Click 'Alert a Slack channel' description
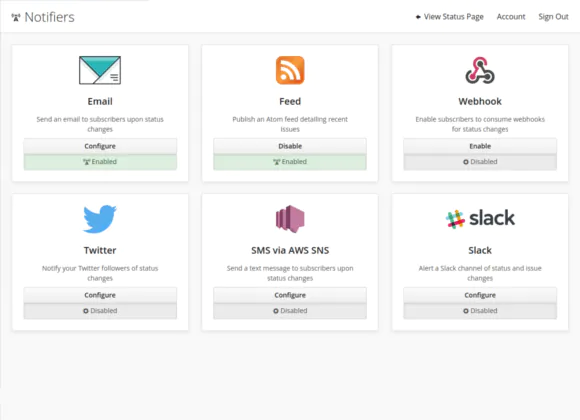580x420 pixels. pyautogui.click(x=480, y=273)
